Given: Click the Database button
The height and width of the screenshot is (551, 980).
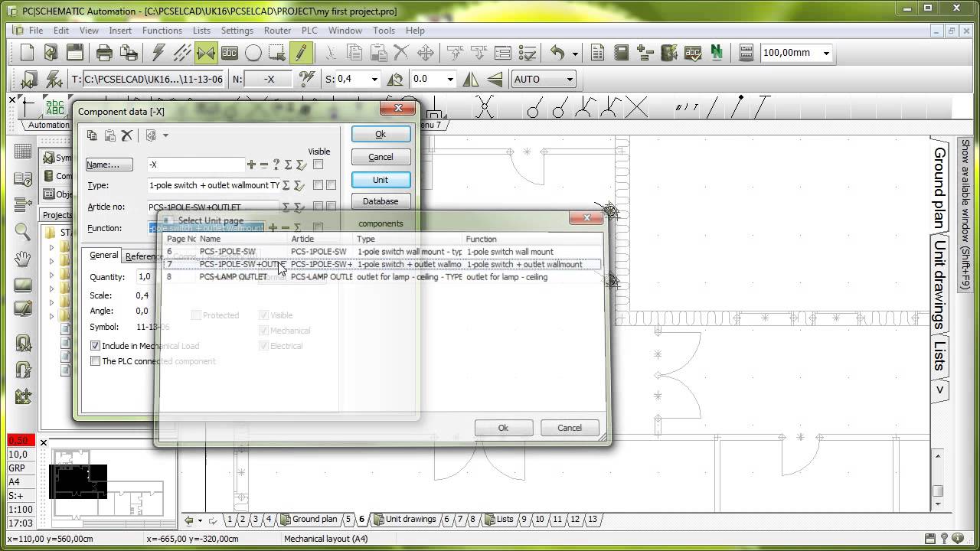Looking at the screenshot, I should point(381,201).
